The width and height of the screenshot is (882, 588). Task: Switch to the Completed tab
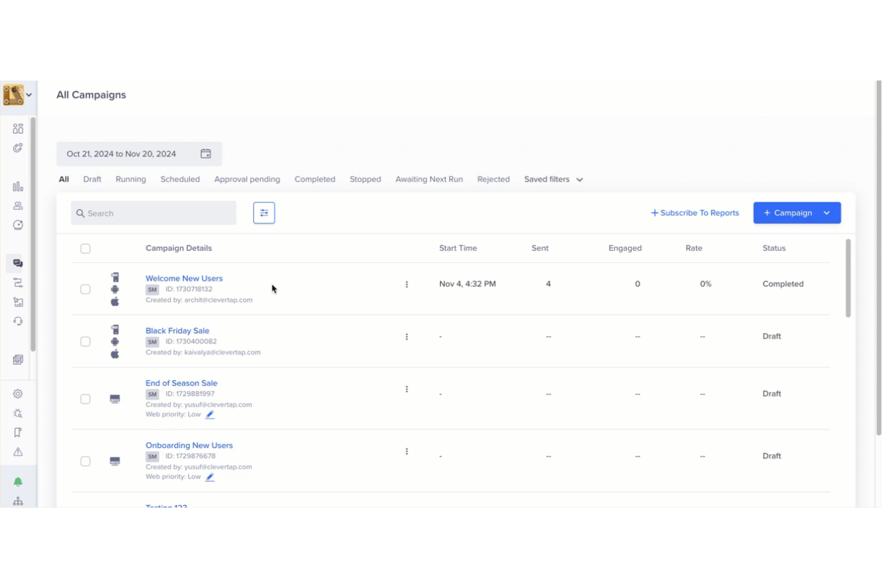coord(315,179)
